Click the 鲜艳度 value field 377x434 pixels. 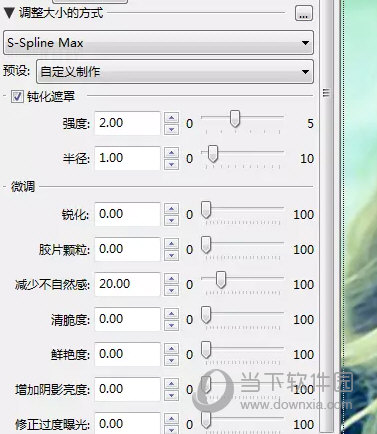point(127,354)
